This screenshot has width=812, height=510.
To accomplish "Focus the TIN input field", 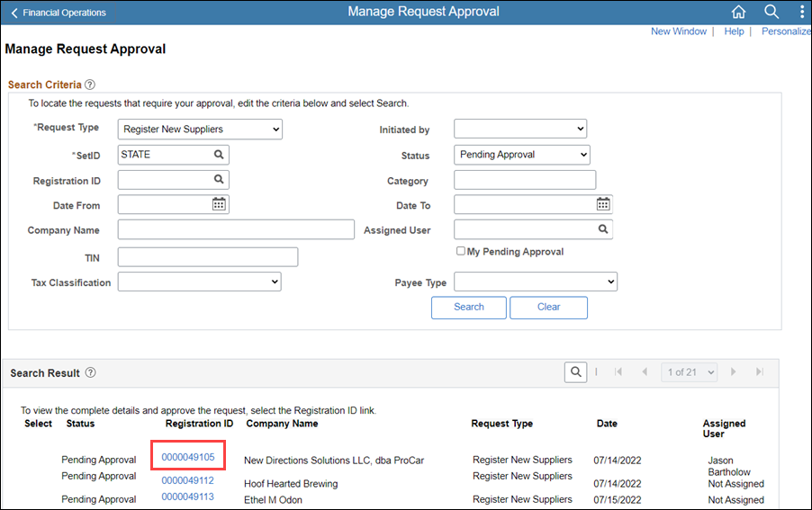I will coord(208,257).
